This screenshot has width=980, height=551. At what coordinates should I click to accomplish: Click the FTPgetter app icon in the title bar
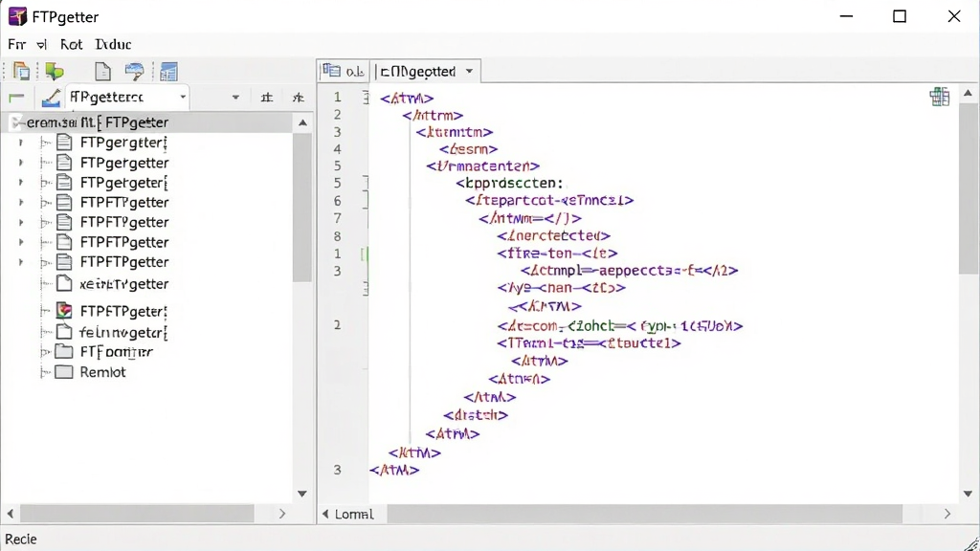[17, 16]
